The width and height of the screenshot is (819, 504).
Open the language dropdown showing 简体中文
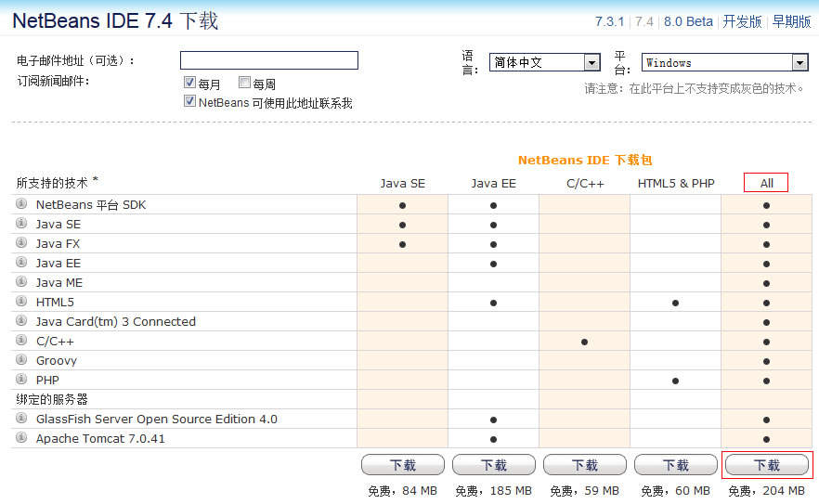(x=544, y=63)
